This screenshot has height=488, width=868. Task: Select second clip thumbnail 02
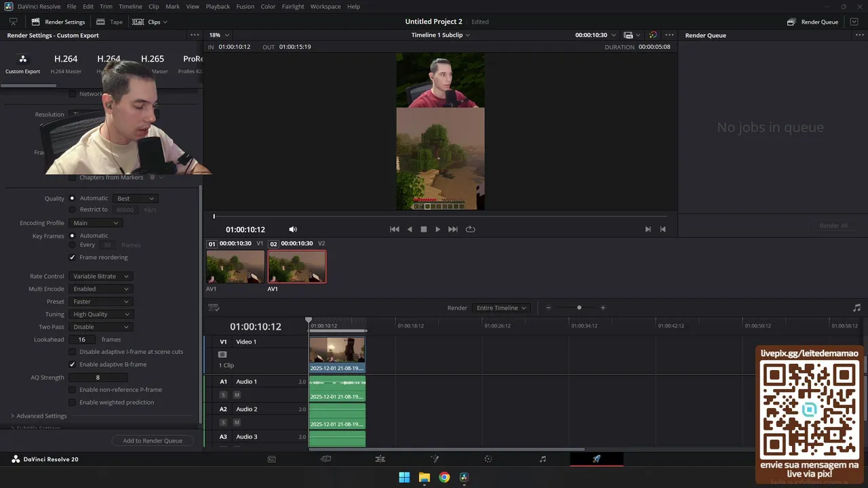pos(296,266)
